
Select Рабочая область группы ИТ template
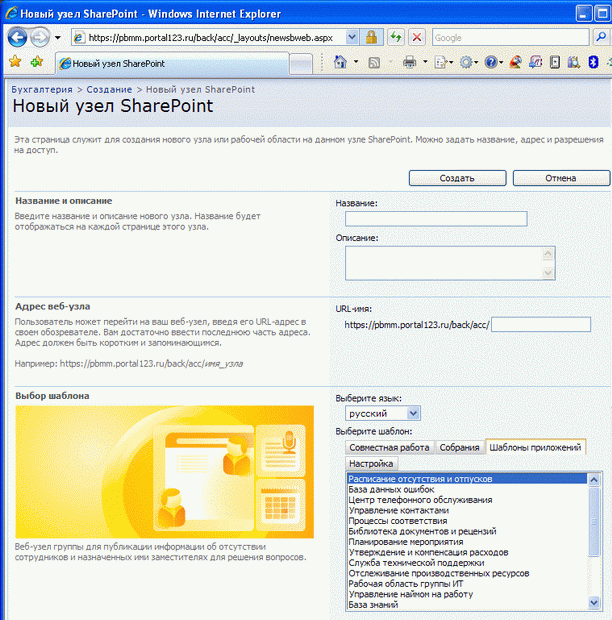click(x=467, y=584)
